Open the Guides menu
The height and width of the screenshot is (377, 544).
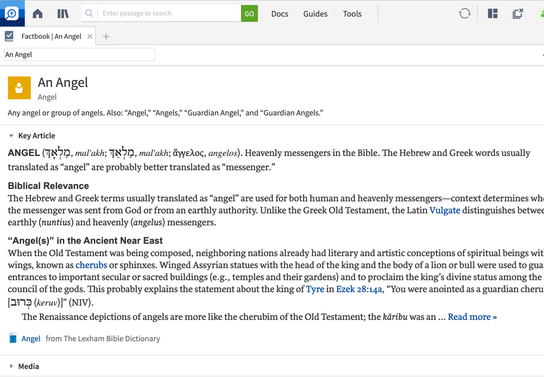(x=315, y=14)
